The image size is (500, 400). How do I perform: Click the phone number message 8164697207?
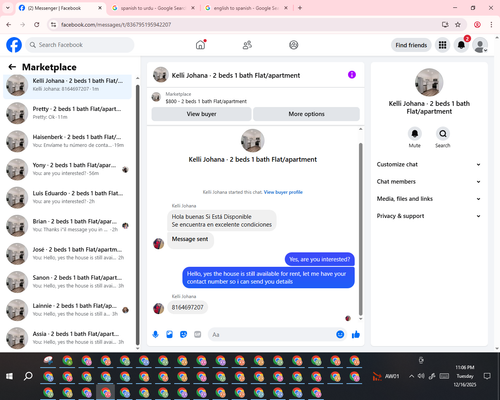coord(187,307)
